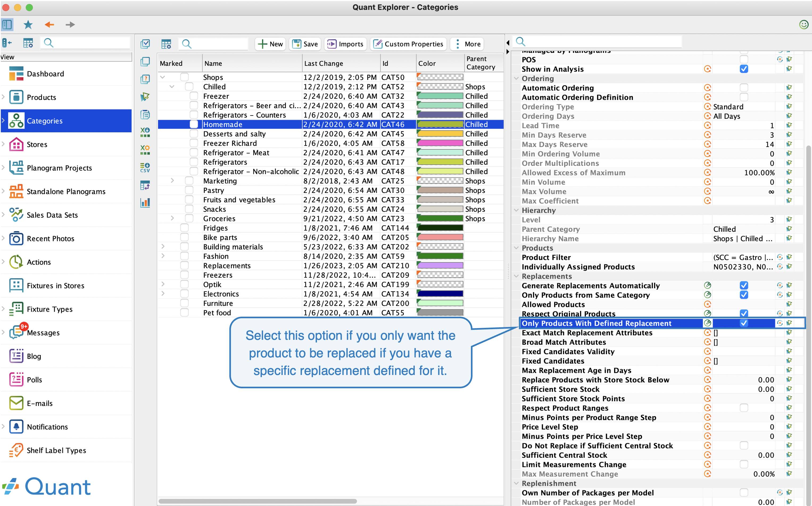Viewport: 812px width, 506px height.
Task: Open the Imports button
Action: [345, 44]
